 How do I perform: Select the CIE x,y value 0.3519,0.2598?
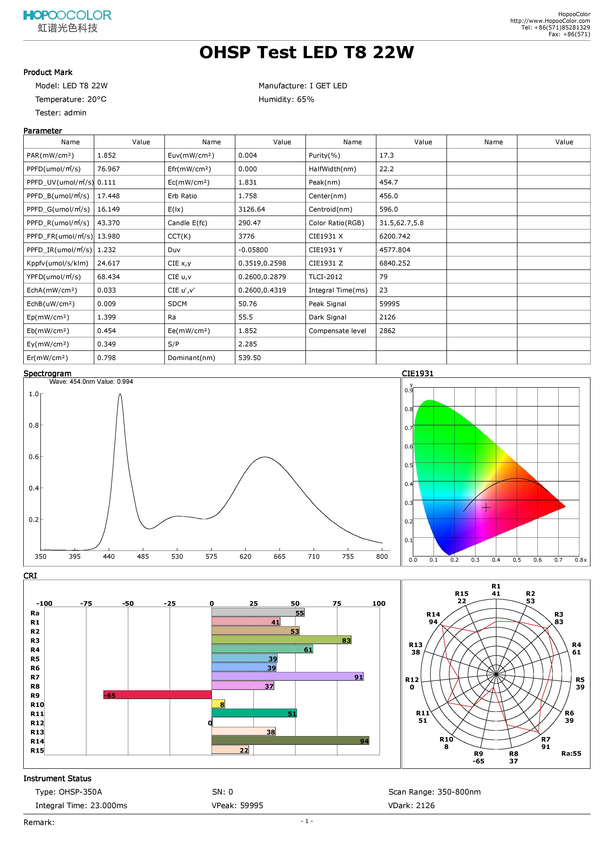coord(262,263)
